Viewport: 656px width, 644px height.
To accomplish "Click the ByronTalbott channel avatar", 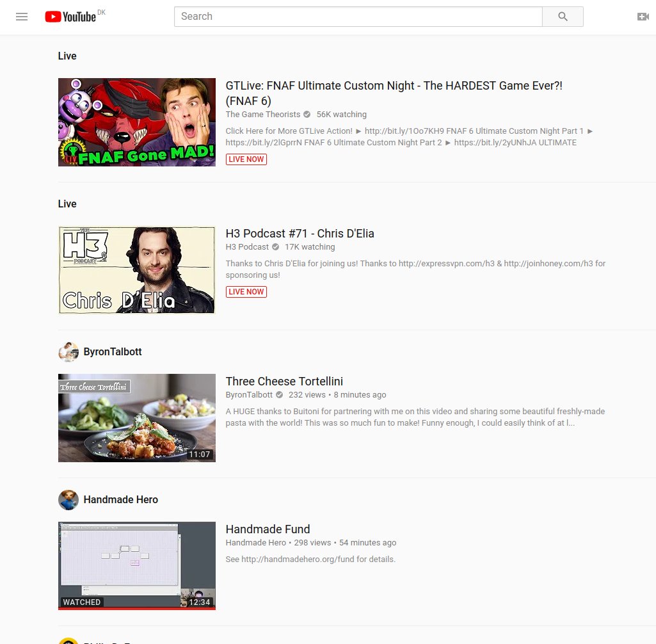I will tap(68, 352).
